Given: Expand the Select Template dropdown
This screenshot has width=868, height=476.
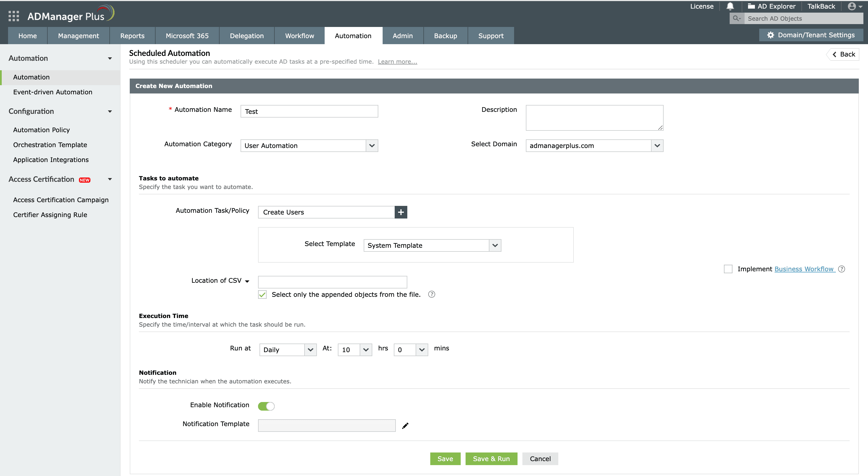Looking at the screenshot, I should coord(432,245).
